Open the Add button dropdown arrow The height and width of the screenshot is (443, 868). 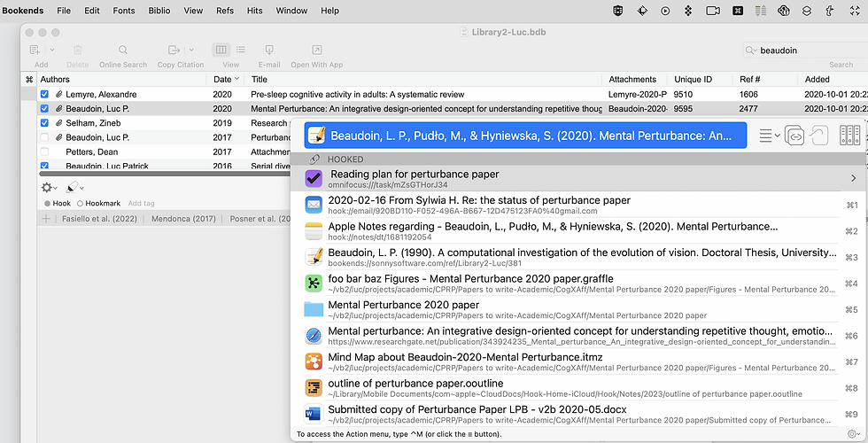[52, 50]
